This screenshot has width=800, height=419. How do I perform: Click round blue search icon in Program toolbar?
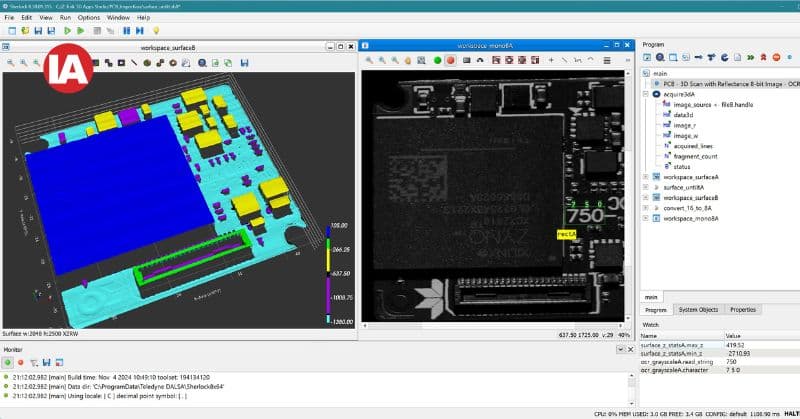pos(660,57)
